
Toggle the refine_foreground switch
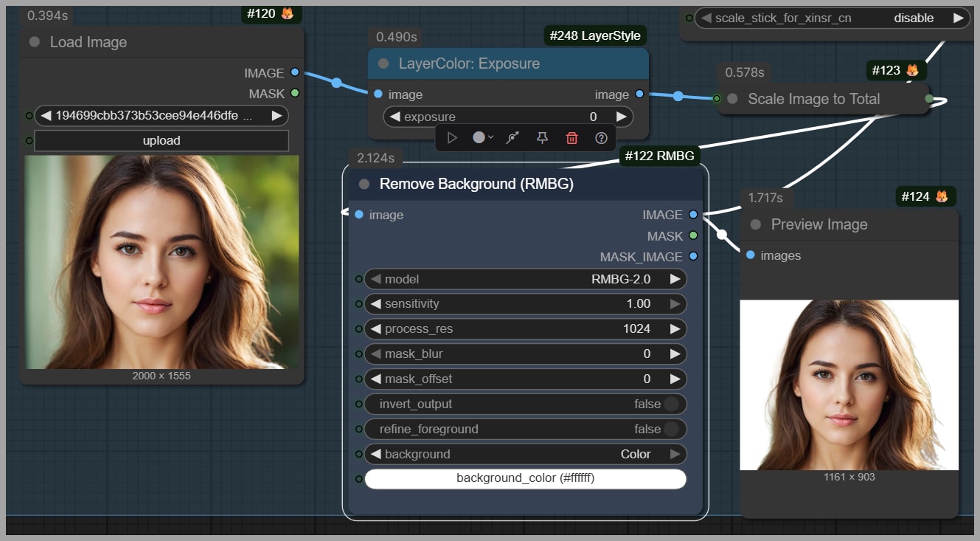[x=671, y=429]
